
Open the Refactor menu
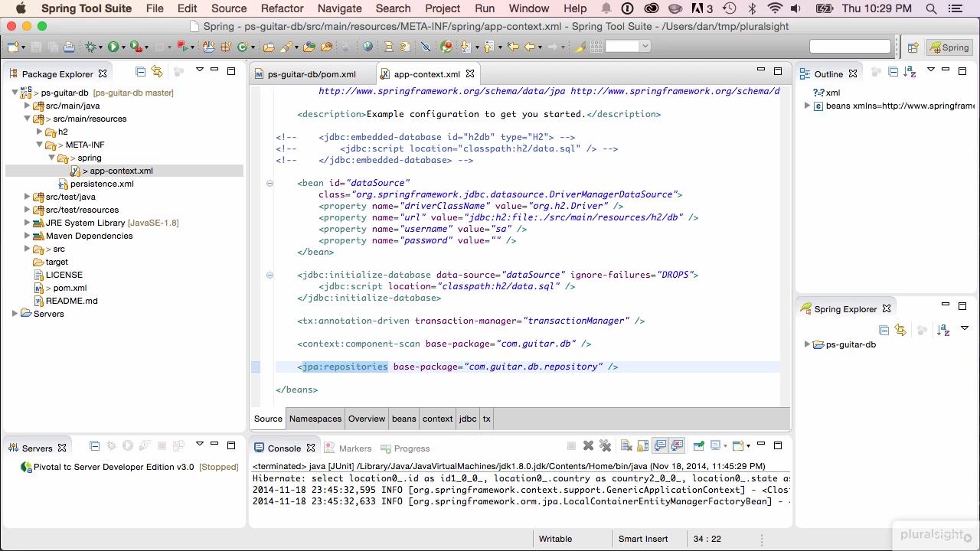[x=282, y=8]
